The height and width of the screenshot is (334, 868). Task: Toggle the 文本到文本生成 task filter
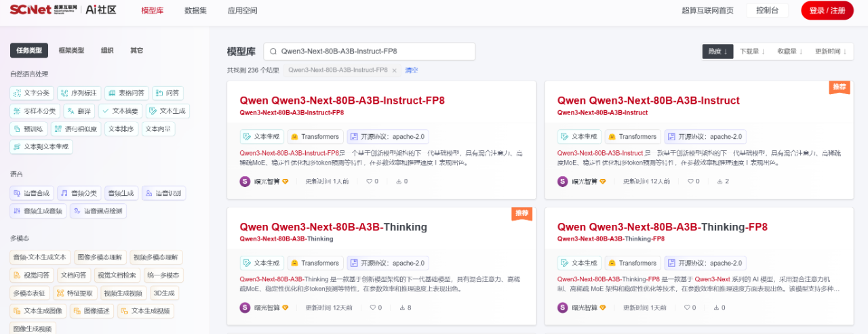click(41, 146)
